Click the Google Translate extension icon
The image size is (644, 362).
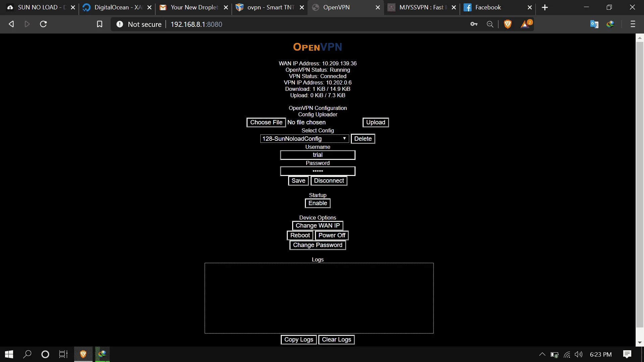coord(594,24)
